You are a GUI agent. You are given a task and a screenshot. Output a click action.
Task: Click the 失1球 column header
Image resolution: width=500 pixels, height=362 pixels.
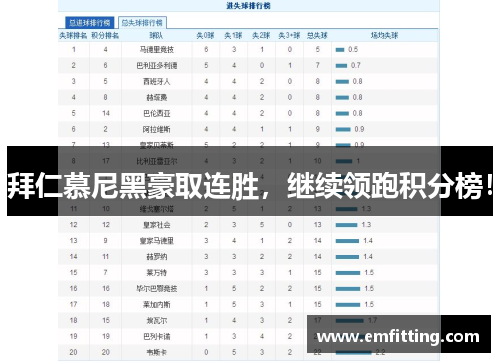pos(233,35)
